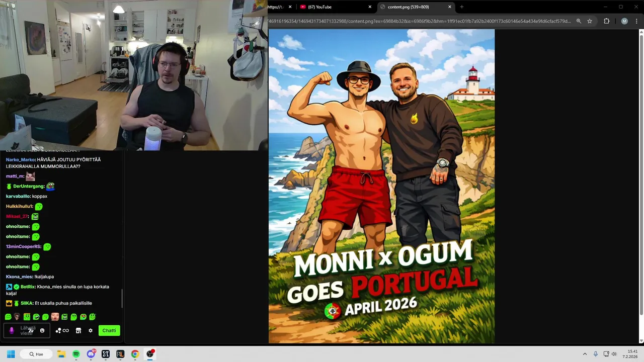
Task: Pick the sunglasses-face emote in quick emote row
Action: tap(17, 317)
